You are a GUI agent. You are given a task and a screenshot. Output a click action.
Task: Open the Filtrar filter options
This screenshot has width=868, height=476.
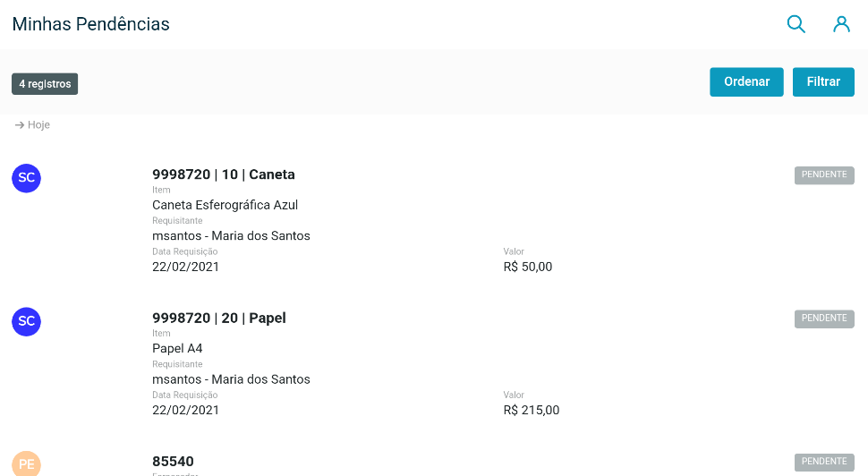[x=823, y=81]
